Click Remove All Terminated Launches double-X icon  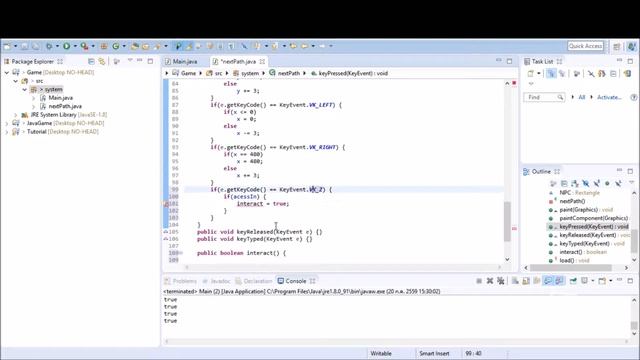point(500,281)
